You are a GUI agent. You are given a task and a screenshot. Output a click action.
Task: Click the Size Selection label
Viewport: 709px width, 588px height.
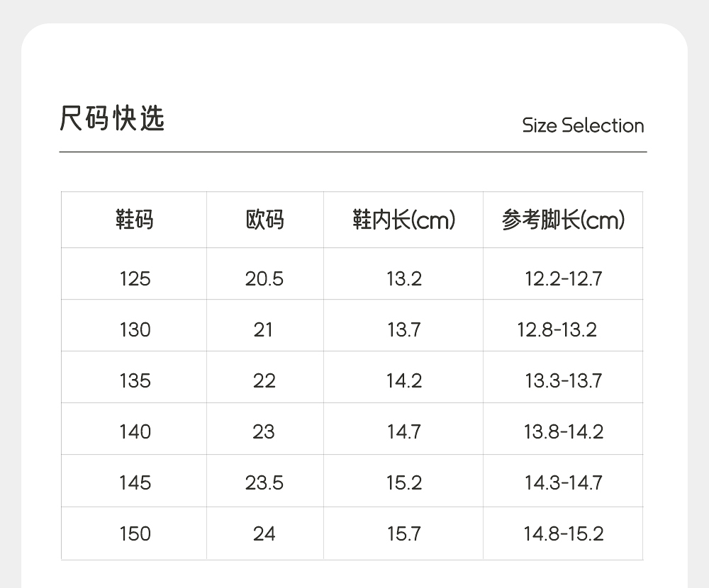coord(583,126)
